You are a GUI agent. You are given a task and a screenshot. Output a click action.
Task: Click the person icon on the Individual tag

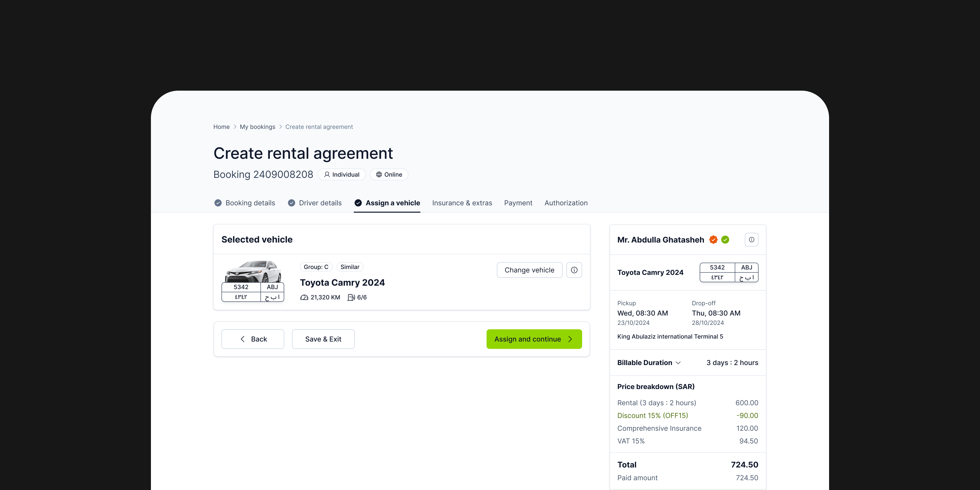coord(327,175)
